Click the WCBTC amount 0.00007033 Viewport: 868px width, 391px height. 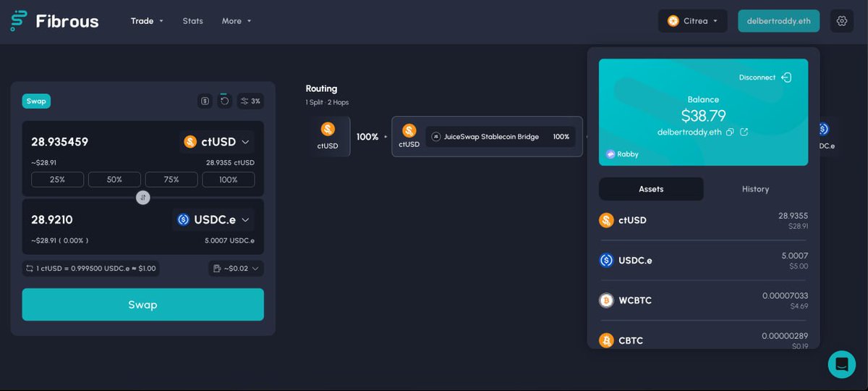click(x=785, y=296)
